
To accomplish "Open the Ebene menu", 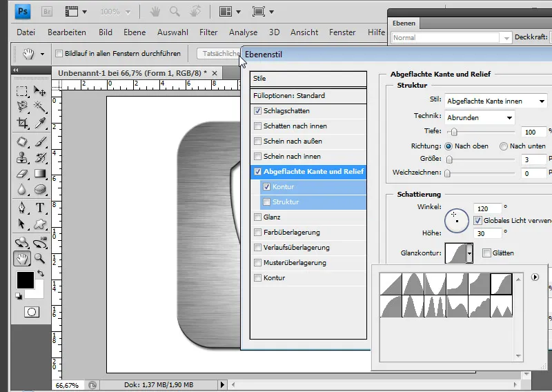I will 135,32.
